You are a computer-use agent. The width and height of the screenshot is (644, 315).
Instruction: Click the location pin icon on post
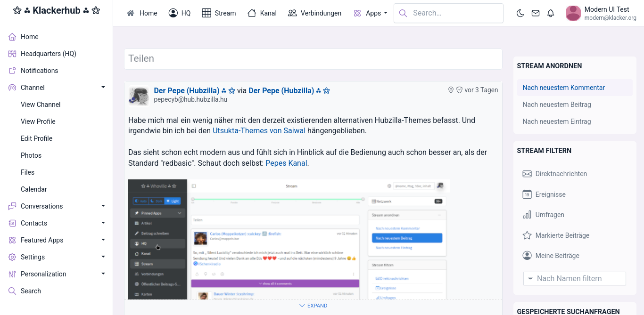tap(451, 90)
